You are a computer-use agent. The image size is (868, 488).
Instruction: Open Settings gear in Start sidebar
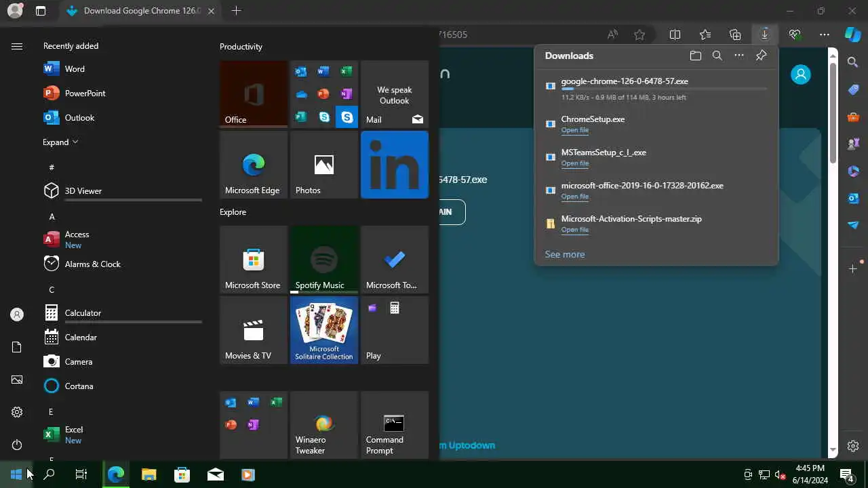(17, 412)
